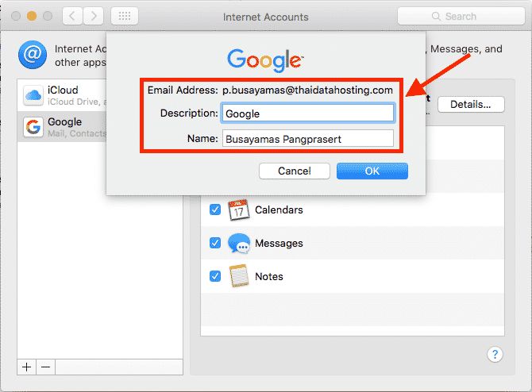Click the Calendars app icon
Viewport: 532px width, 392px height.
(238, 210)
